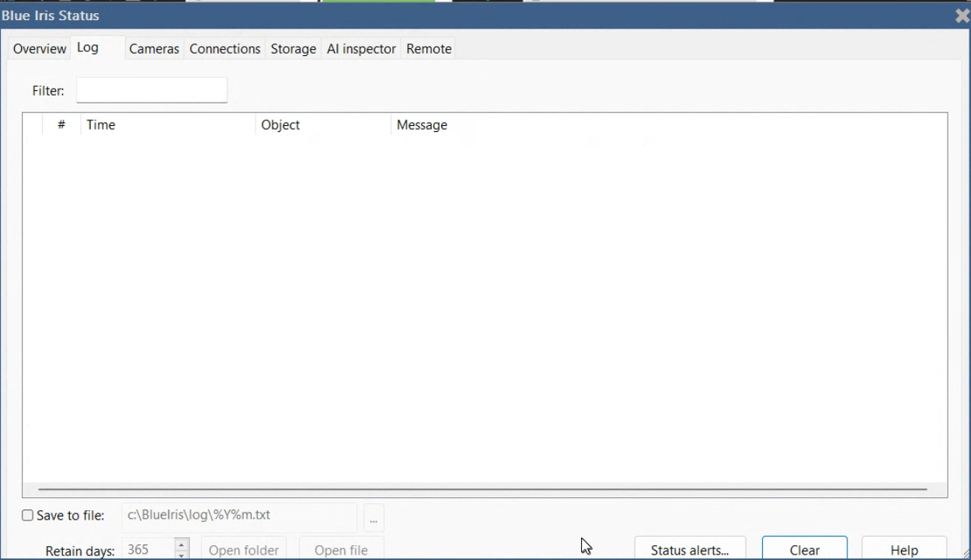Switch to the Overview tab
Image resolution: width=971 pixels, height=560 pixels.
(40, 49)
